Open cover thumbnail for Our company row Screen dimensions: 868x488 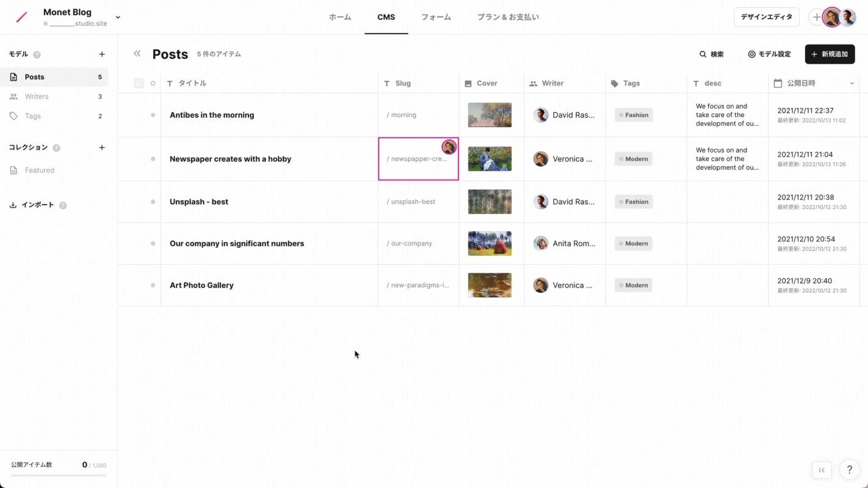coord(490,243)
